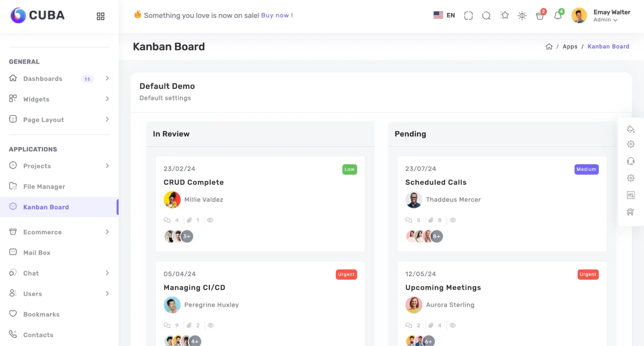Click the Widgets icon in the sidebar
The image size is (644, 346).
click(x=13, y=98)
